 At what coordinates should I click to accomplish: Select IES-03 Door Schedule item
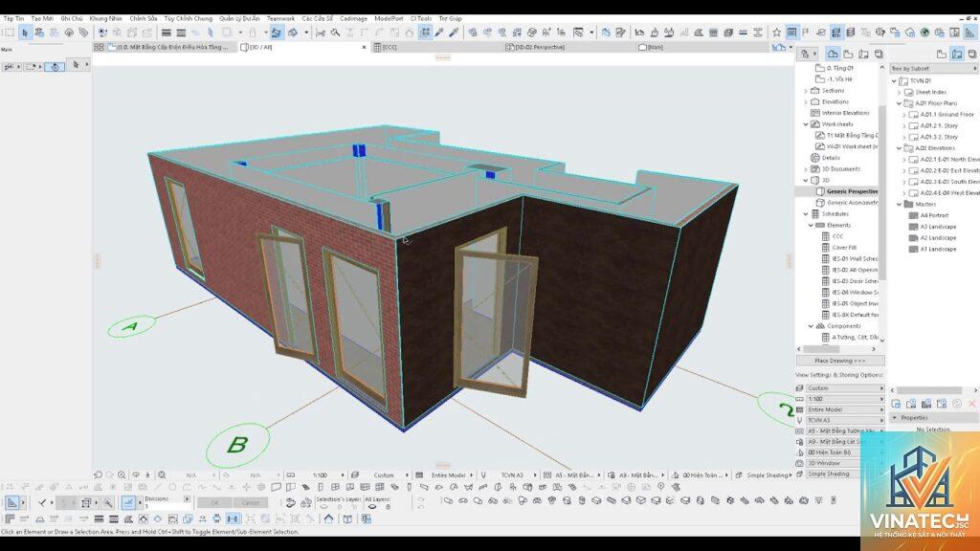pos(855,281)
